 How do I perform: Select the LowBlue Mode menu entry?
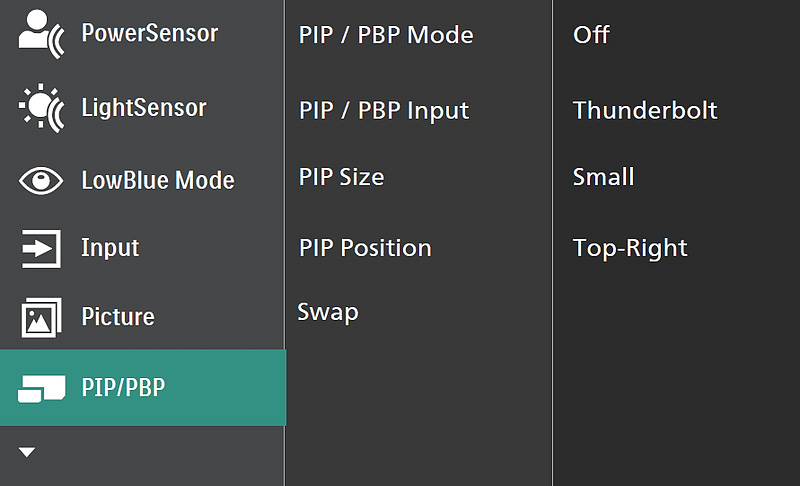click(157, 181)
